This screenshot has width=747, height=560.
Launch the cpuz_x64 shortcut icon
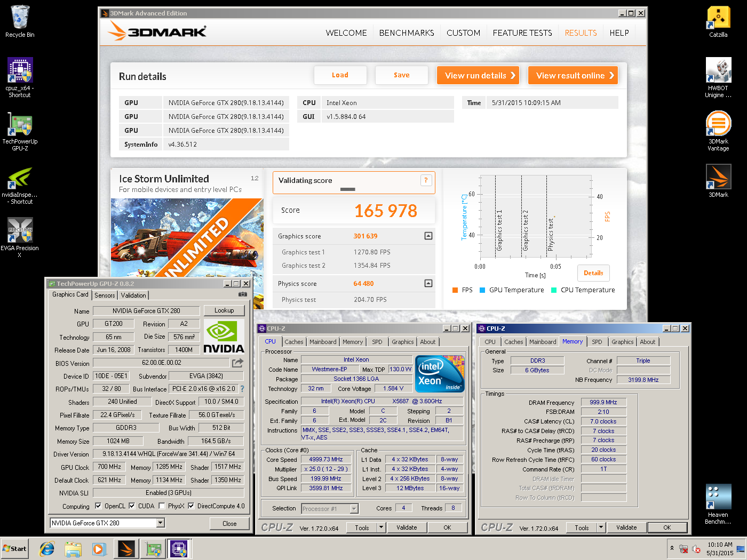[x=20, y=77]
